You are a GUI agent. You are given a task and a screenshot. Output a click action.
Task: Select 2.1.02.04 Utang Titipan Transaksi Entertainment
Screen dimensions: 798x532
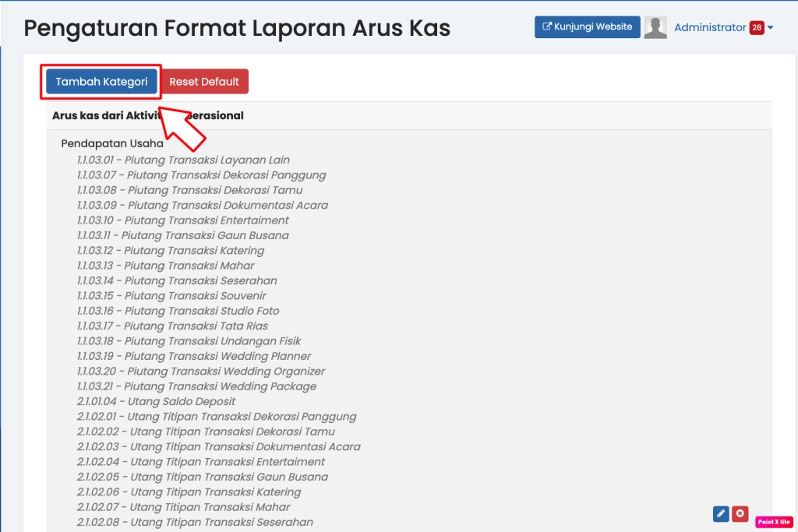201,462
